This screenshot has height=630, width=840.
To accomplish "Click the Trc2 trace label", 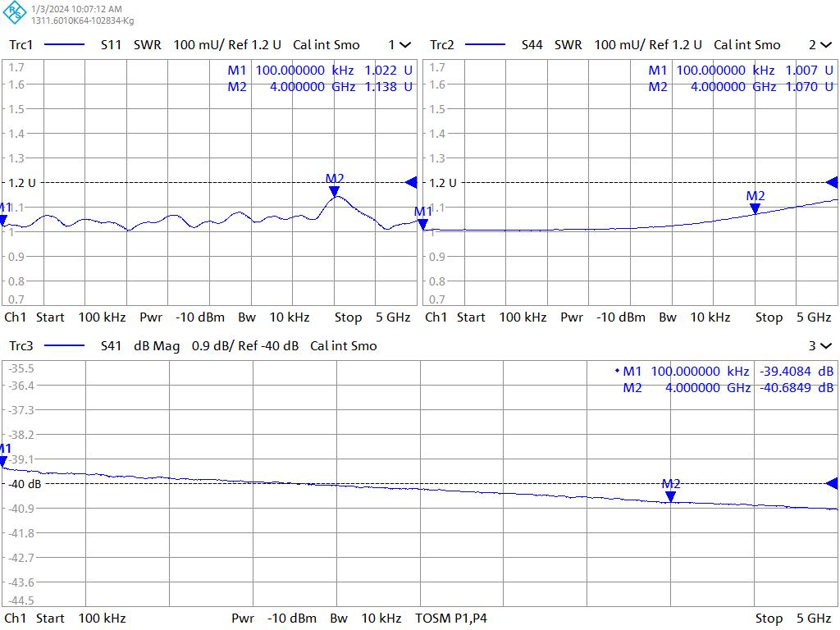I will (442, 45).
